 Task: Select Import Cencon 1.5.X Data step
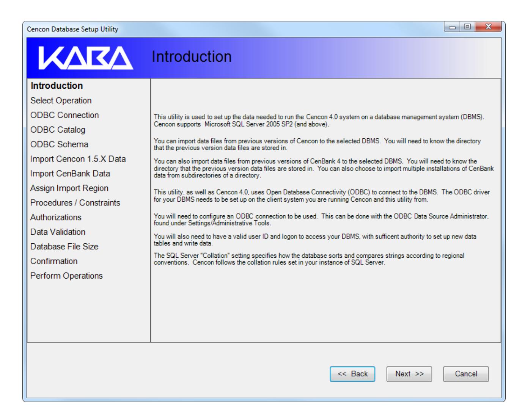(x=78, y=159)
